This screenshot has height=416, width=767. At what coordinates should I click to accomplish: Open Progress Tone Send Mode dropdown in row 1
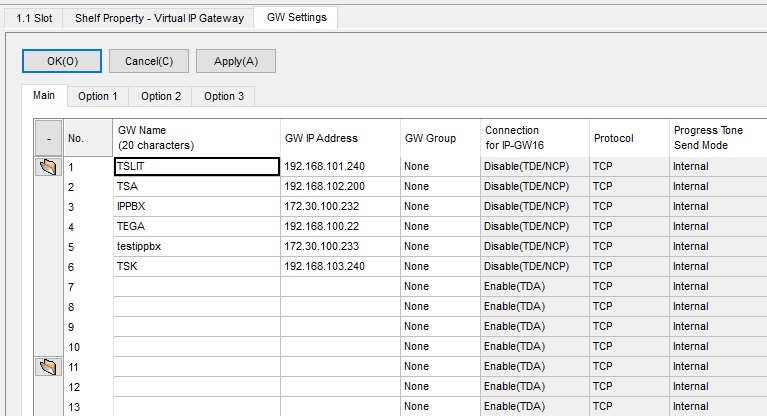tap(719, 166)
